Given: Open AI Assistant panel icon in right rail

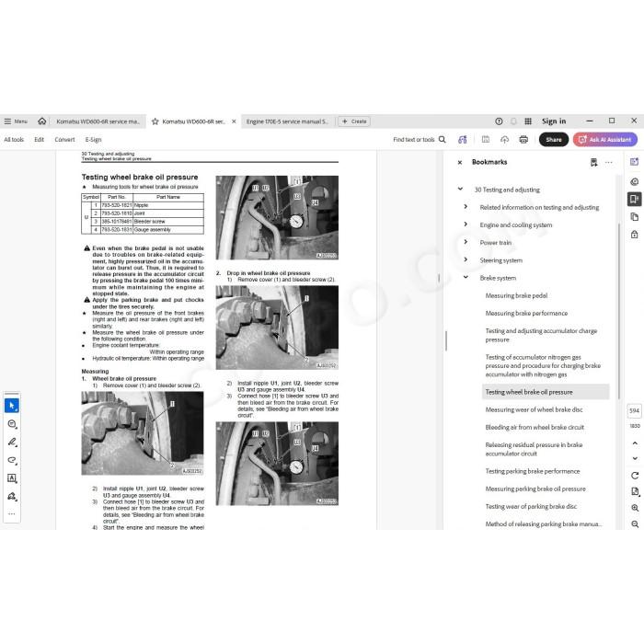Looking at the screenshot, I should (635, 162).
